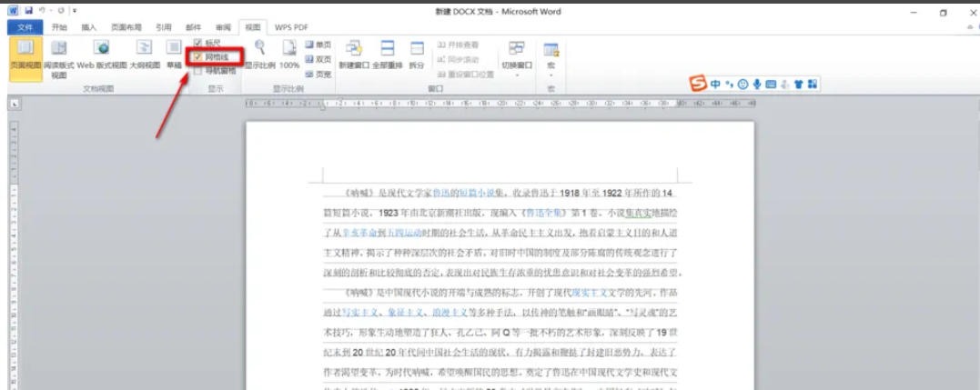Switch to Print Layout (页面视图) view
The image size is (980, 390).
pyautogui.click(x=25, y=58)
